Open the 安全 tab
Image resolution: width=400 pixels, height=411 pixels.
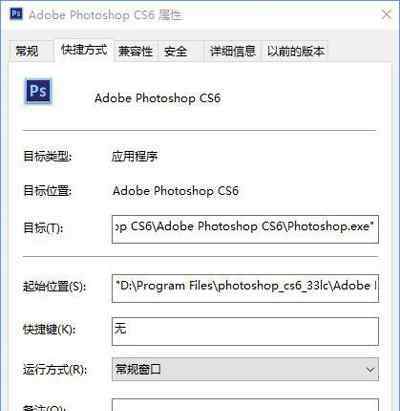tap(176, 51)
